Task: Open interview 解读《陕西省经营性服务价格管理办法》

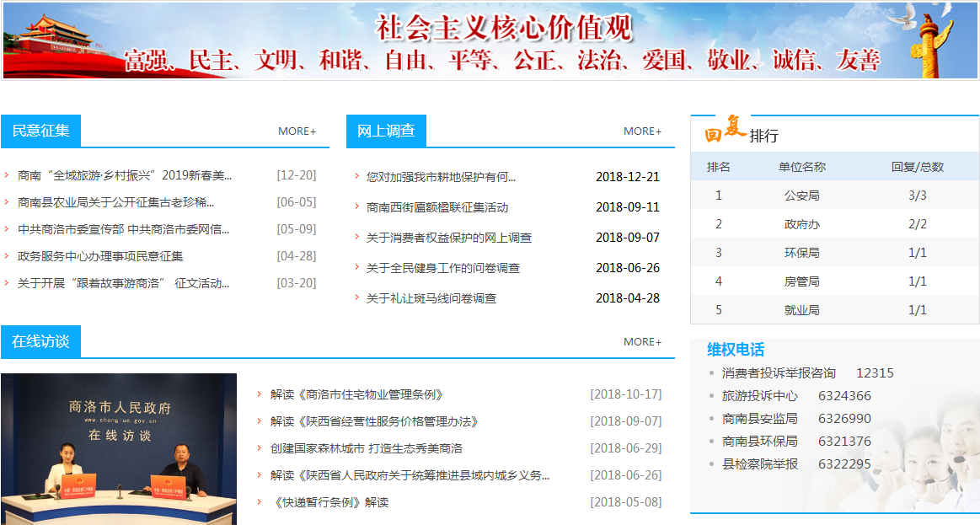Action: coord(374,421)
